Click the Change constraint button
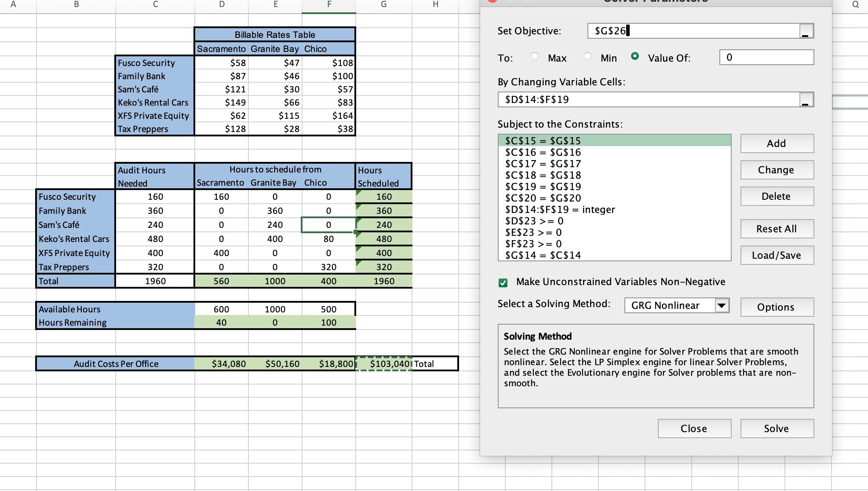Image resolution: width=868 pixels, height=491 pixels. [777, 170]
